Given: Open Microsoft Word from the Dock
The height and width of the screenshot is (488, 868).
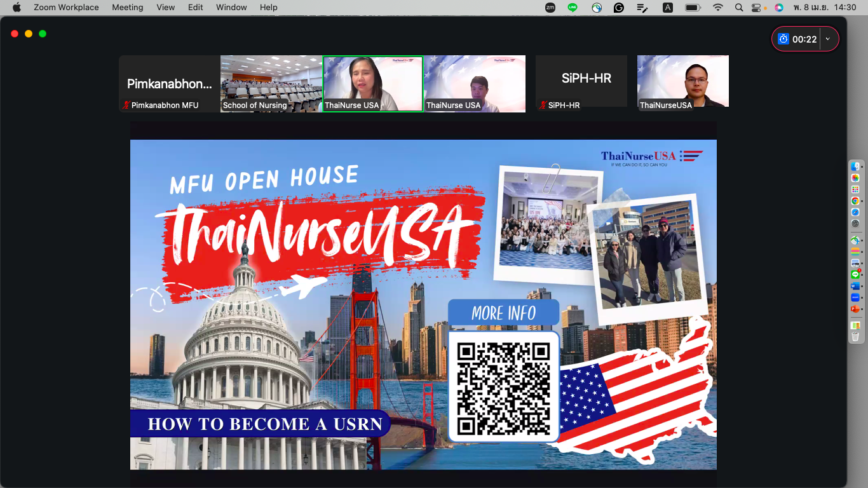Looking at the screenshot, I should tap(855, 286).
